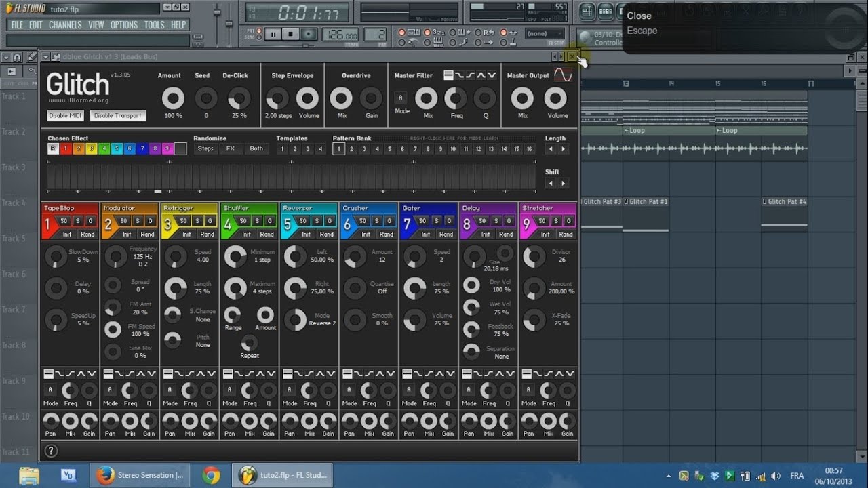This screenshot has height=488, width=868.
Task: Open the plugin options dropdown arrow beside dblue Glitch title
Action: click(45, 57)
